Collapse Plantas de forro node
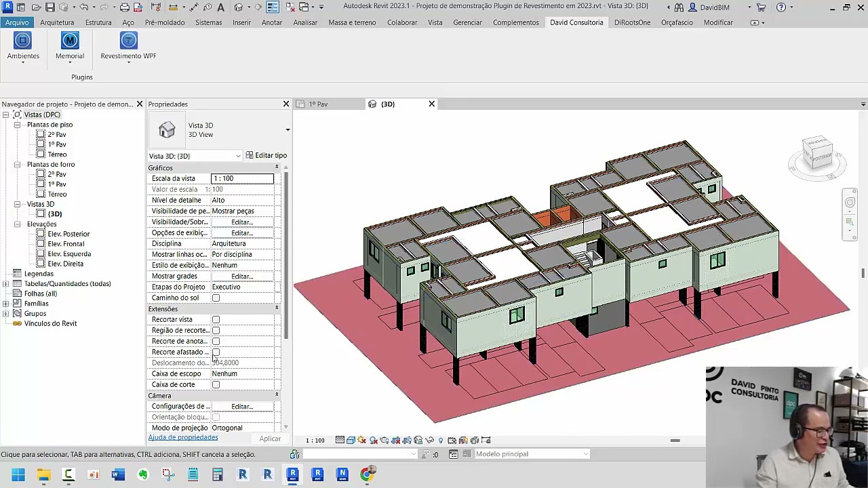The height and width of the screenshot is (488, 868). (x=18, y=165)
